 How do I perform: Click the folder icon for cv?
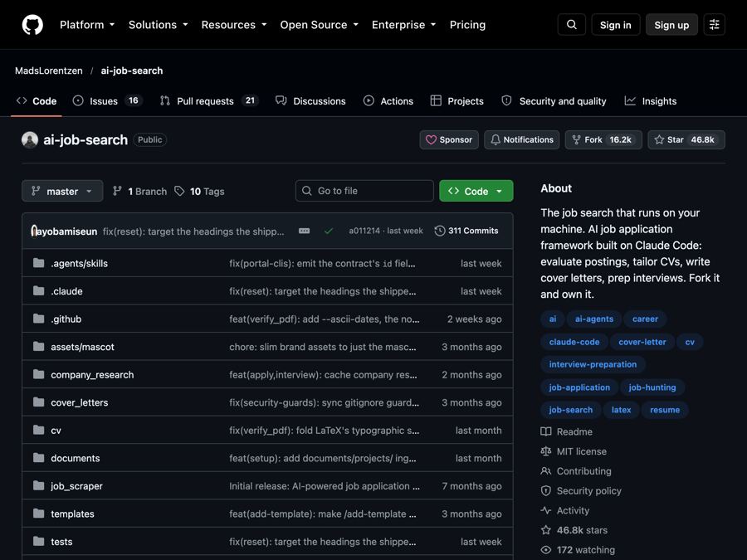(x=38, y=430)
